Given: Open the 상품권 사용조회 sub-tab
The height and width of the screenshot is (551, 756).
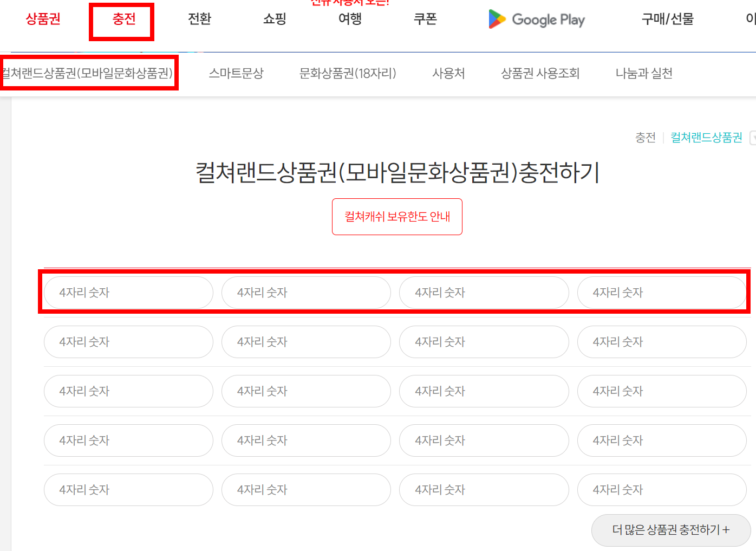Looking at the screenshot, I should tap(540, 73).
